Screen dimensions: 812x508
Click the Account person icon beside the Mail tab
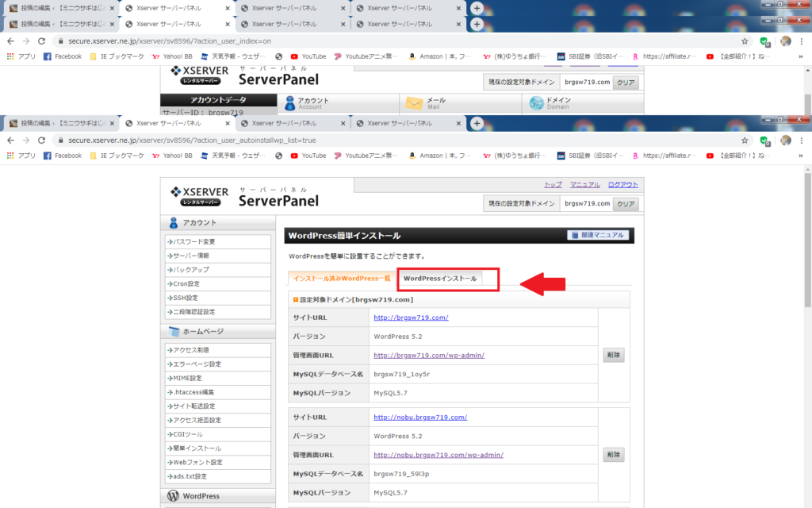point(290,103)
